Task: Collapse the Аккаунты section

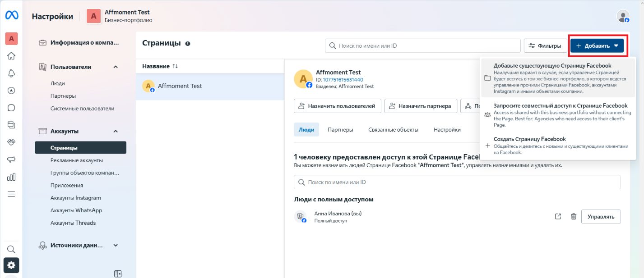Action: click(116, 131)
